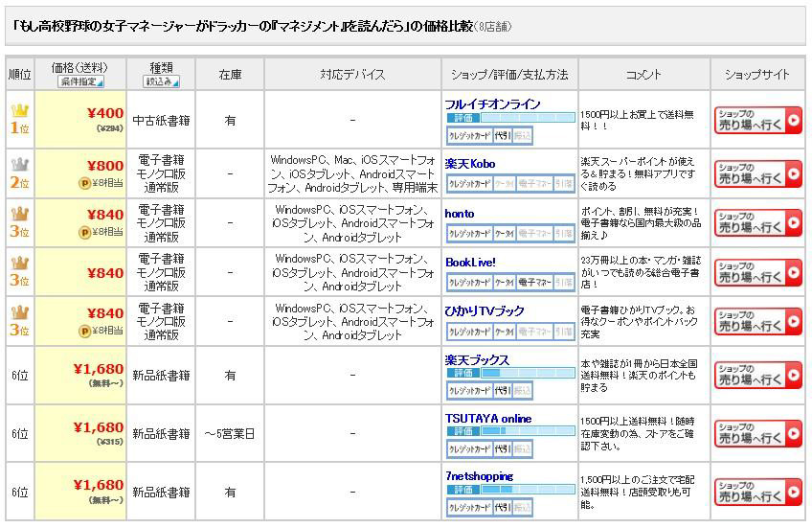
Task: Go to the BookLive! shop site button
Action: 758,272
